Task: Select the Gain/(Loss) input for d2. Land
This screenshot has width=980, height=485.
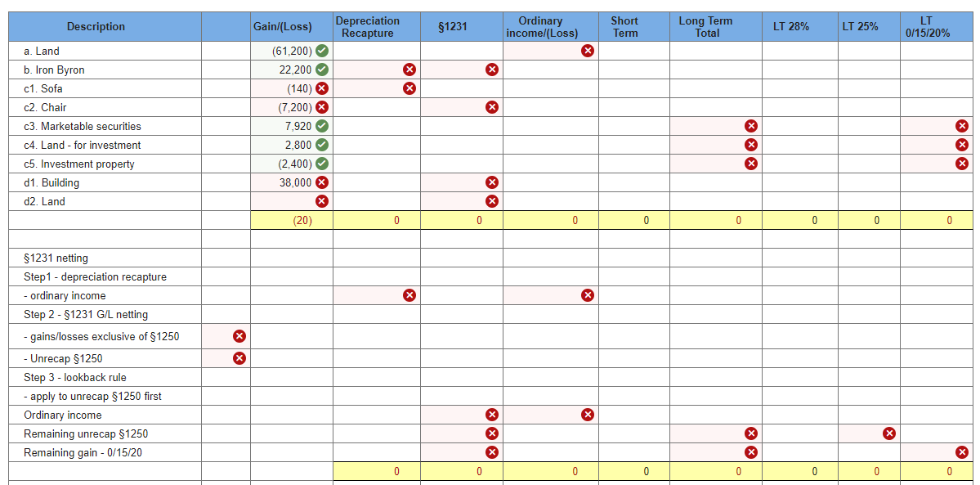Action: coord(292,201)
